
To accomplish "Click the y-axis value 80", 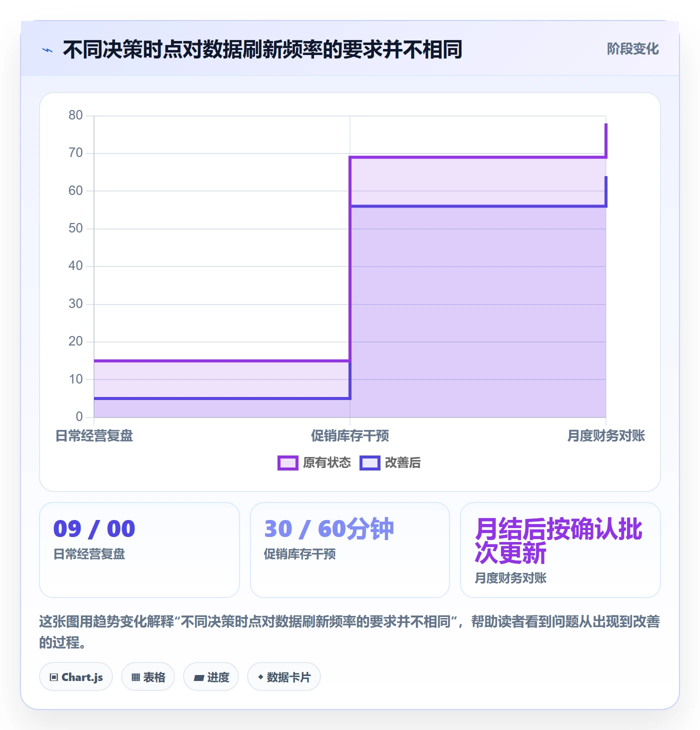I will point(75,115).
